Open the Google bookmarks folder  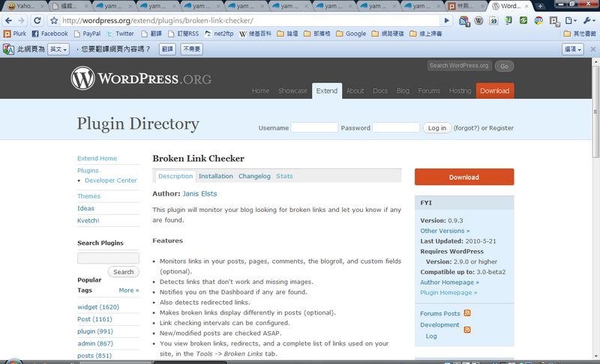(351, 34)
